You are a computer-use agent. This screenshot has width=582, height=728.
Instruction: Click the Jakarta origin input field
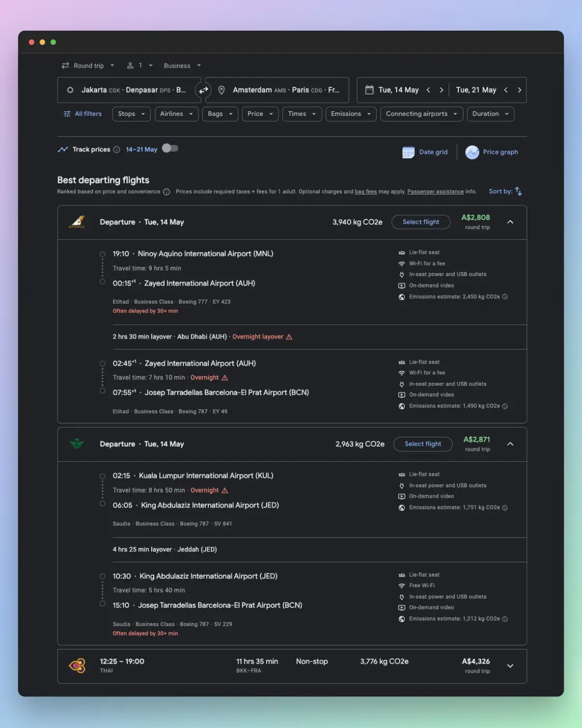click(x=129, y=90)
